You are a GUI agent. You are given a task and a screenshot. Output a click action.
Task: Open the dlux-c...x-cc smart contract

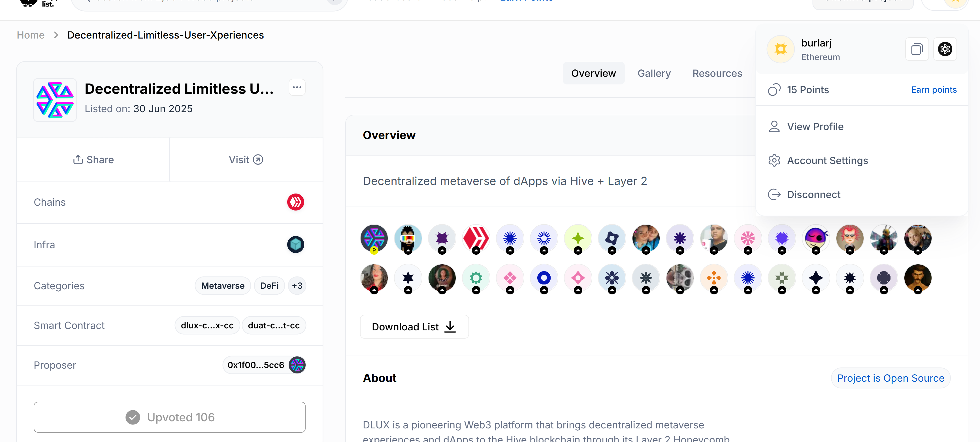(207, 326)
